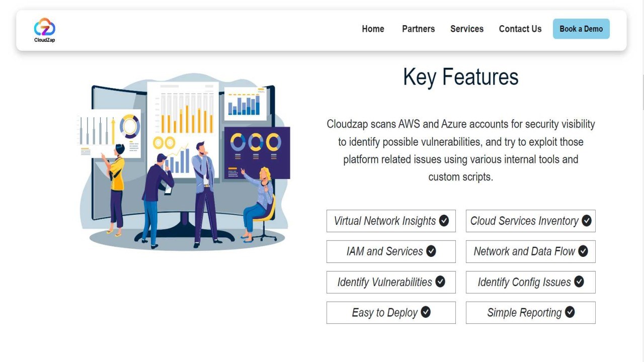Select the Virtual Network Insights feature label

[385, 221]
